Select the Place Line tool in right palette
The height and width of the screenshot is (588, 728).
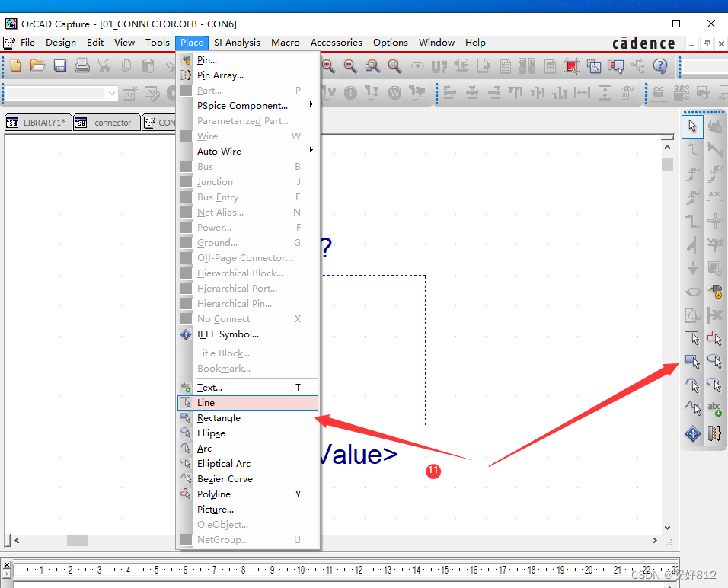pos(692,337)
